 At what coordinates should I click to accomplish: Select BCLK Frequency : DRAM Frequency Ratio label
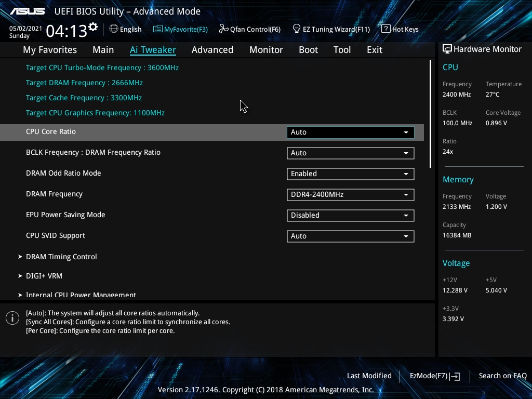coord(93,152)
